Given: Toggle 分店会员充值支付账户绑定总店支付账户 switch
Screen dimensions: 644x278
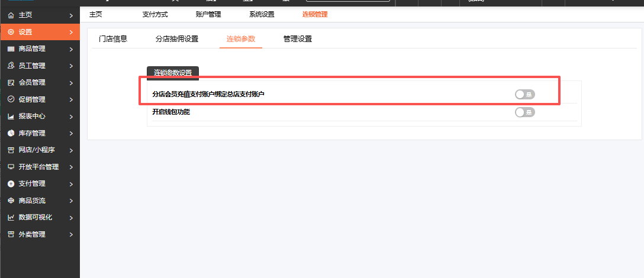Looking at the screenshot, I should [524, 94].
